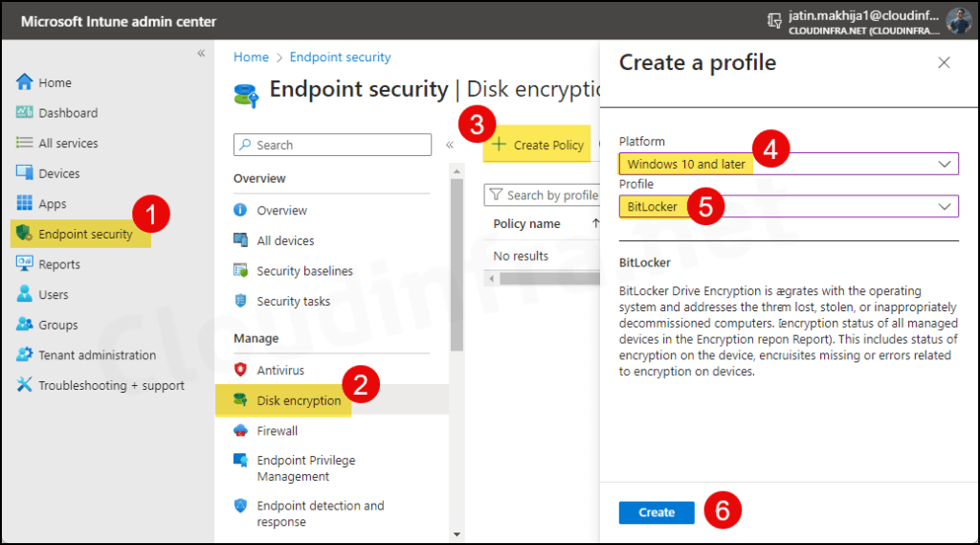Go to Home breadcrumb link
Viewport: 980px width, 545px height.
click(252, 57)
